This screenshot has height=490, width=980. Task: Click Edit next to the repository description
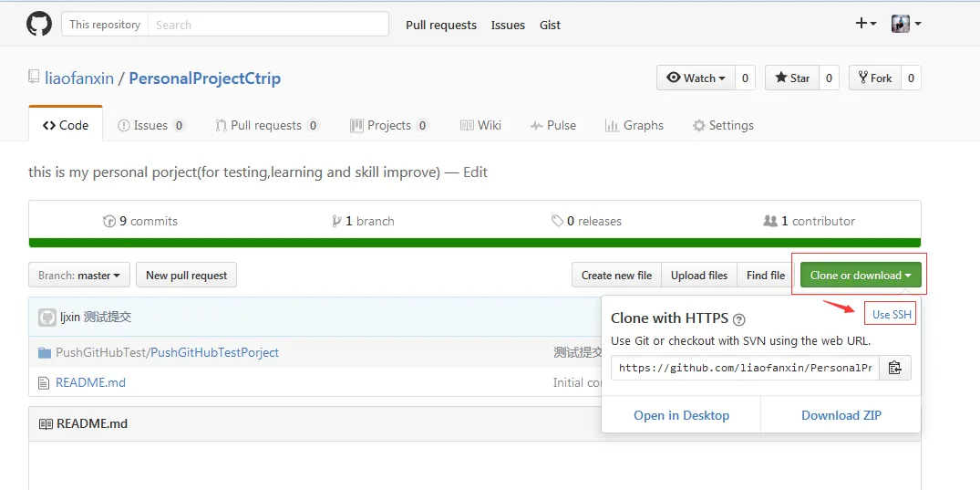475,172
